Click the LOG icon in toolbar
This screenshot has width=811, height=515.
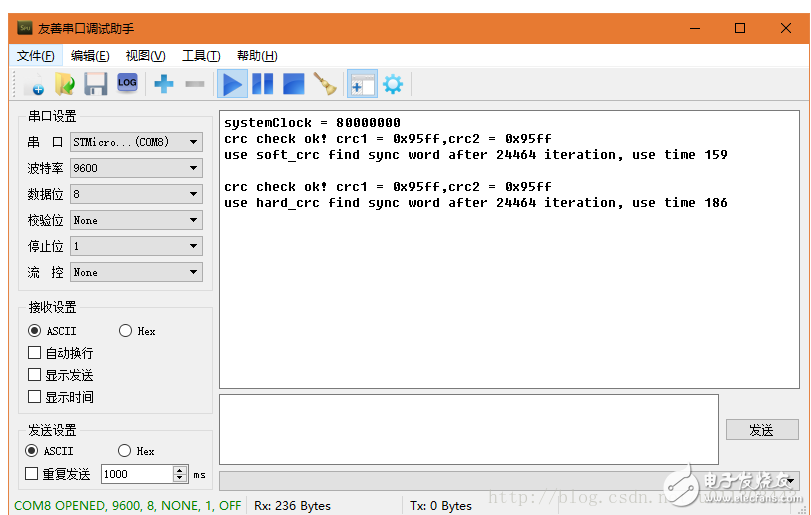point(127,84)
